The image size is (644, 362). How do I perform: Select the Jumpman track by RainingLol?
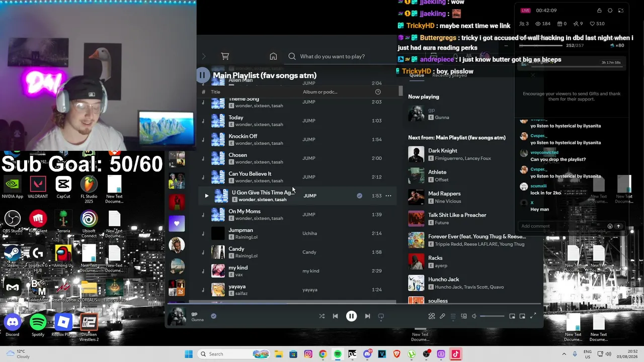298,233
